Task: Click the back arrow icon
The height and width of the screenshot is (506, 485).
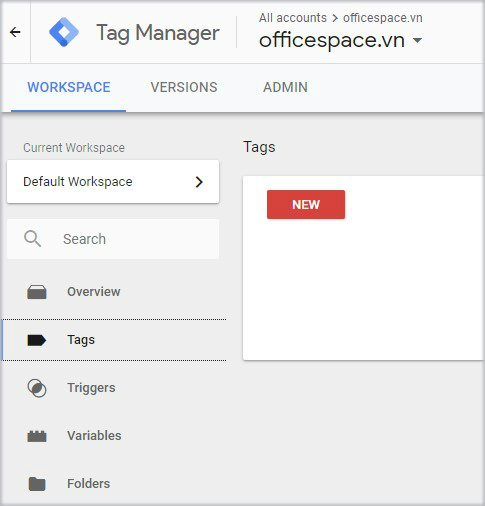Action: pyautogui.click(x=15, y=32)
